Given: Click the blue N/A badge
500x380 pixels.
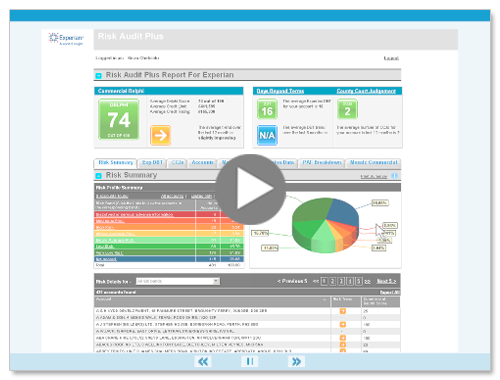Looking at the screenshot, I should pyautogui.click(x=267, y=135).
